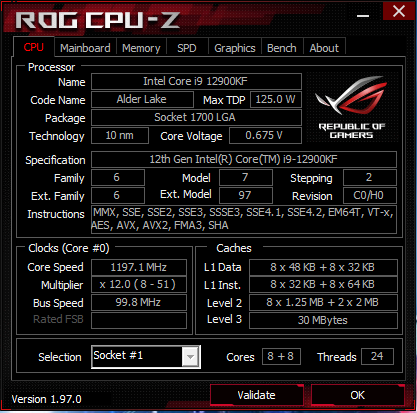This screenshot has height=413, width=417.
Task: Open the Bench tab
Action: click(282, 48)
